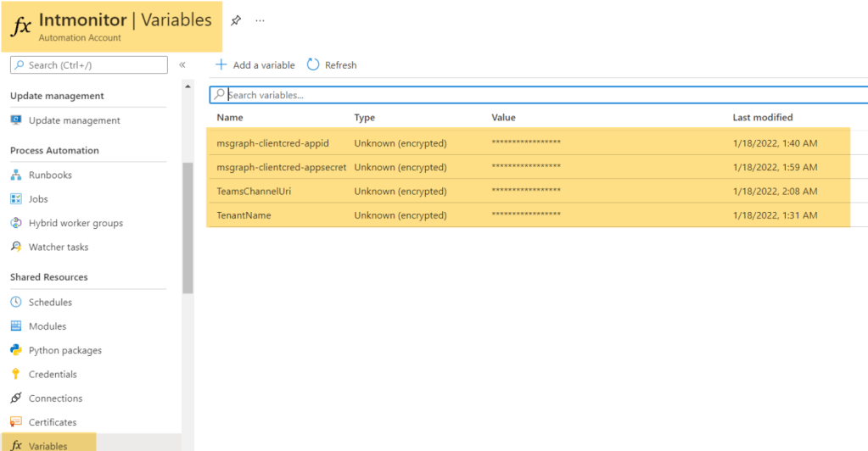Open the Modules menu item

48,326
